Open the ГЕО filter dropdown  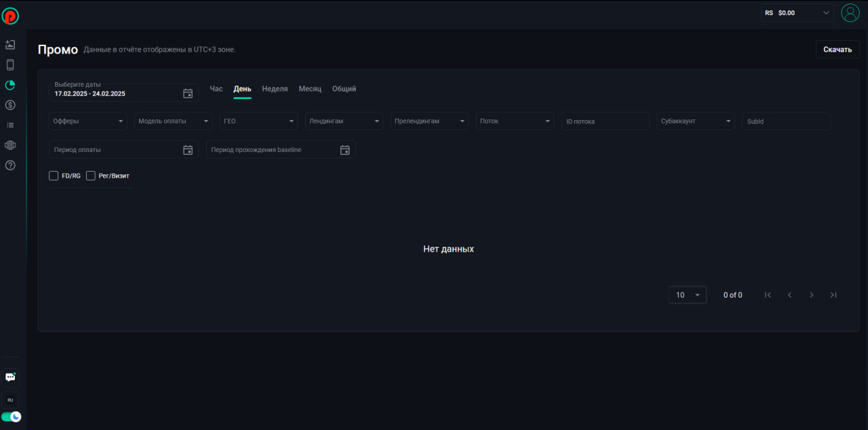pos(259,121)
